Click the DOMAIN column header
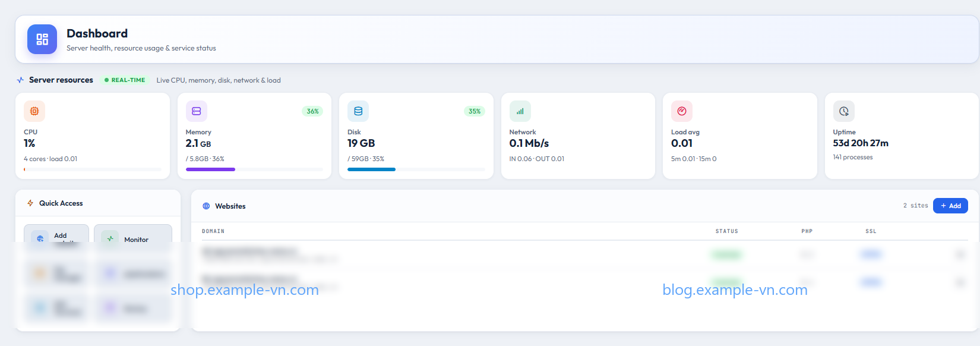 tap(213, 231)
